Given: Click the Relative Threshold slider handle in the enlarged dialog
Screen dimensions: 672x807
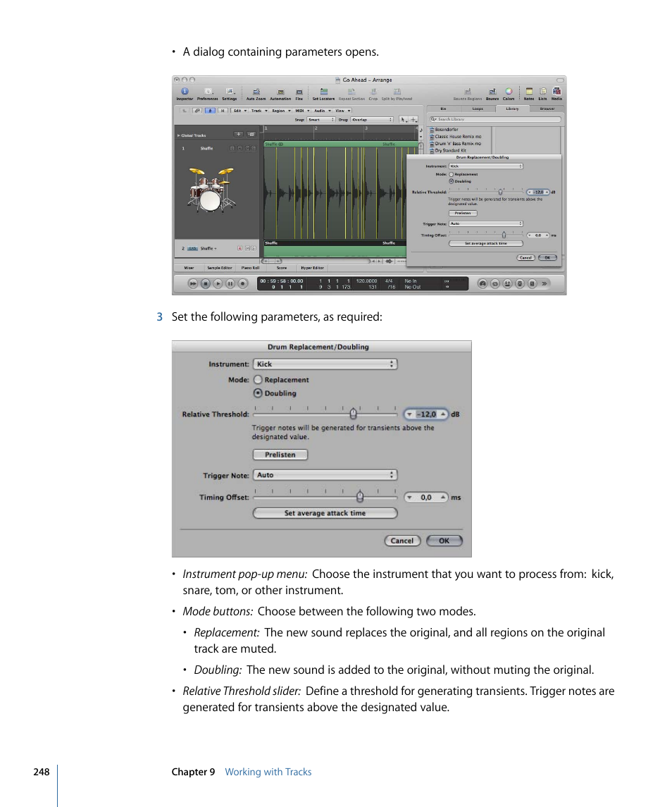Looking at the screenshot, I should tap(353, 413).
